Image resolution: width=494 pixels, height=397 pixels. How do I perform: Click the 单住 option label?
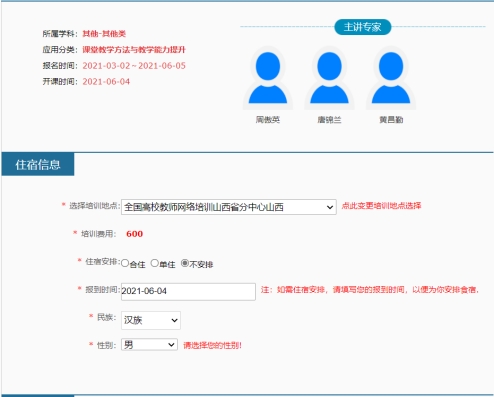point(167,265)
